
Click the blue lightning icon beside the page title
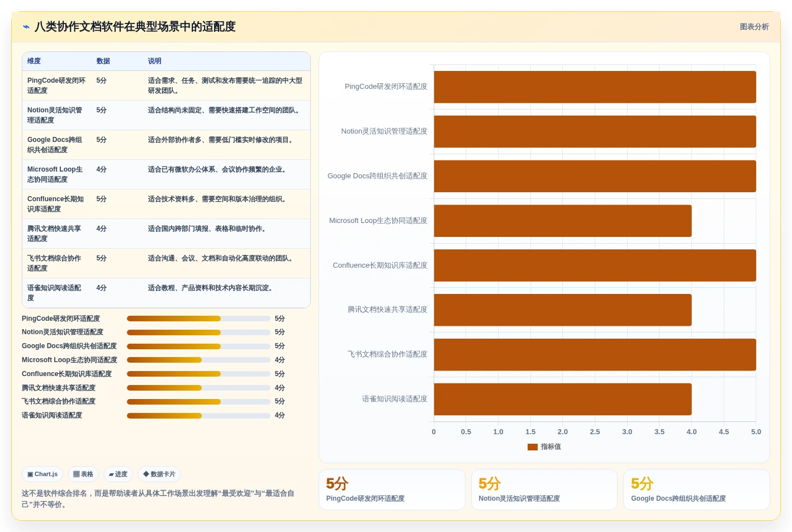coord(26,27)
